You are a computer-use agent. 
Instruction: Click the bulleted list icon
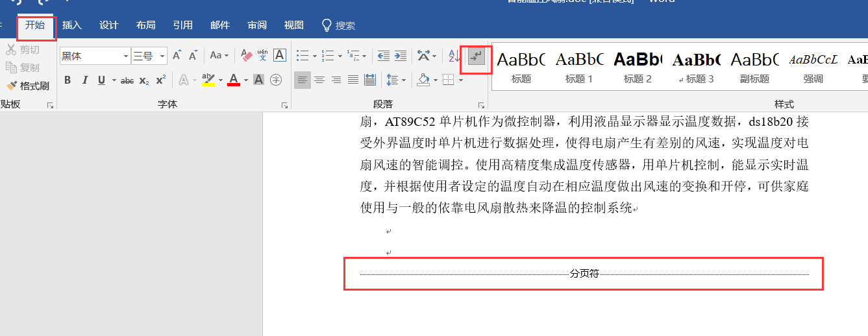coord(303,56)
